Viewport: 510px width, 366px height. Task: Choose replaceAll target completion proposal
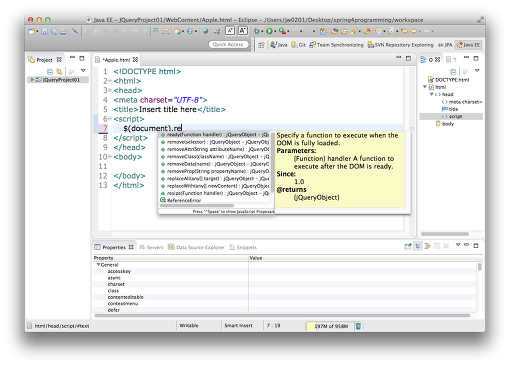tap(215, 179)
